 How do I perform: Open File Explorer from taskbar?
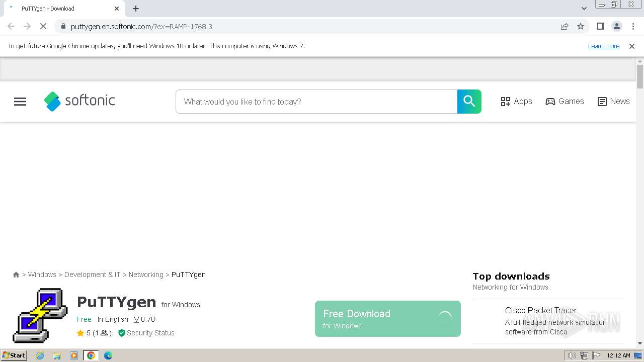(57, 355)
